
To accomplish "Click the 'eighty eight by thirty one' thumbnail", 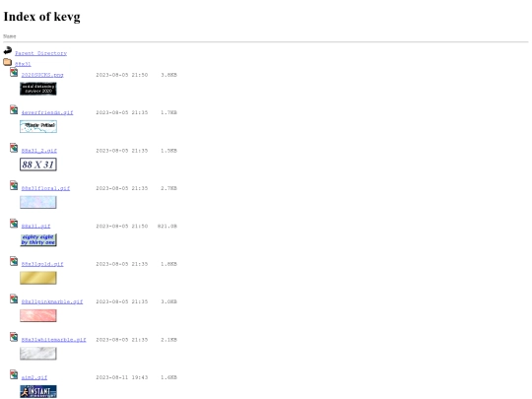I will (38, 239).
